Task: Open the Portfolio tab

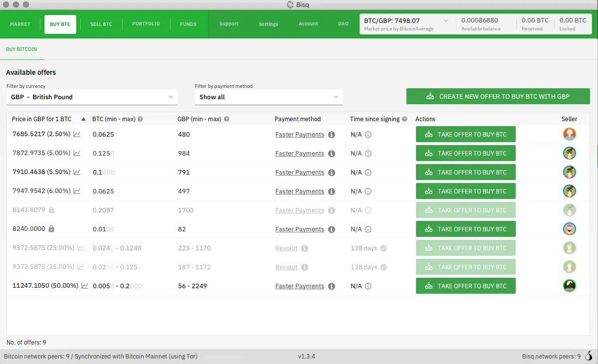Action: tap(146, 24)
